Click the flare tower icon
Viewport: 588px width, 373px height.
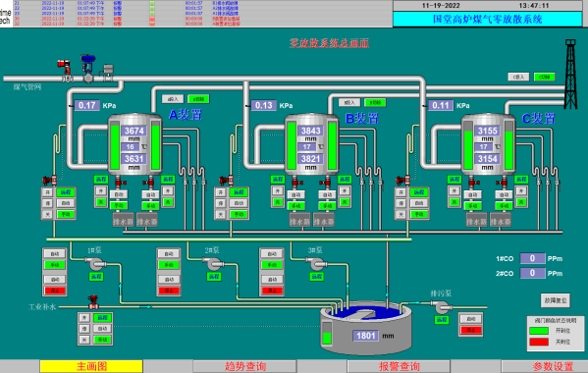570,75
